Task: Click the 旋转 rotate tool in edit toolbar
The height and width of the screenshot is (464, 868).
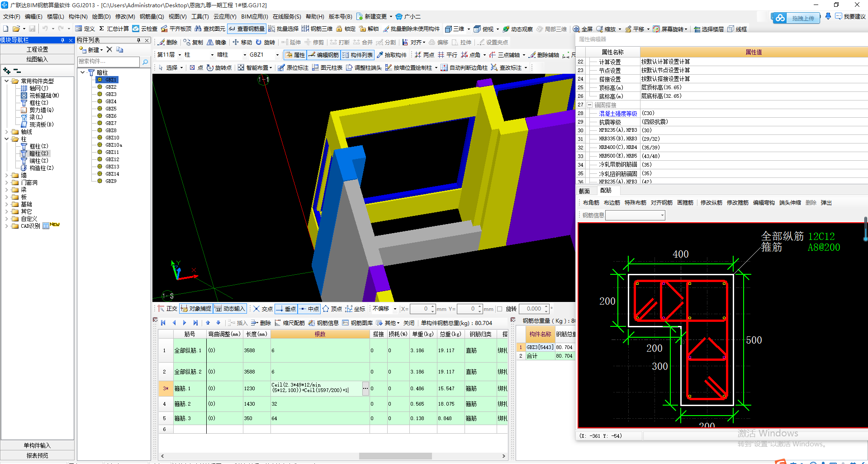Action: click(x=265, y=42)
